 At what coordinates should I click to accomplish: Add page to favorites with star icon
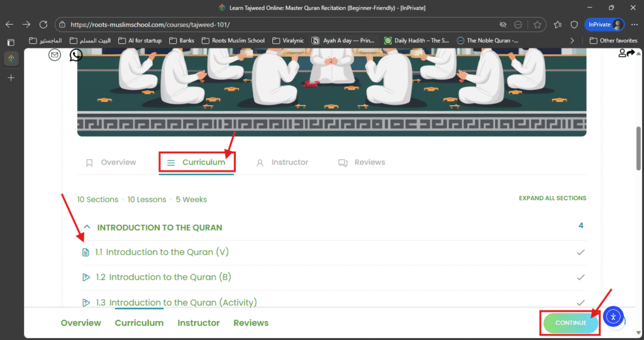[x=538, y=25]
